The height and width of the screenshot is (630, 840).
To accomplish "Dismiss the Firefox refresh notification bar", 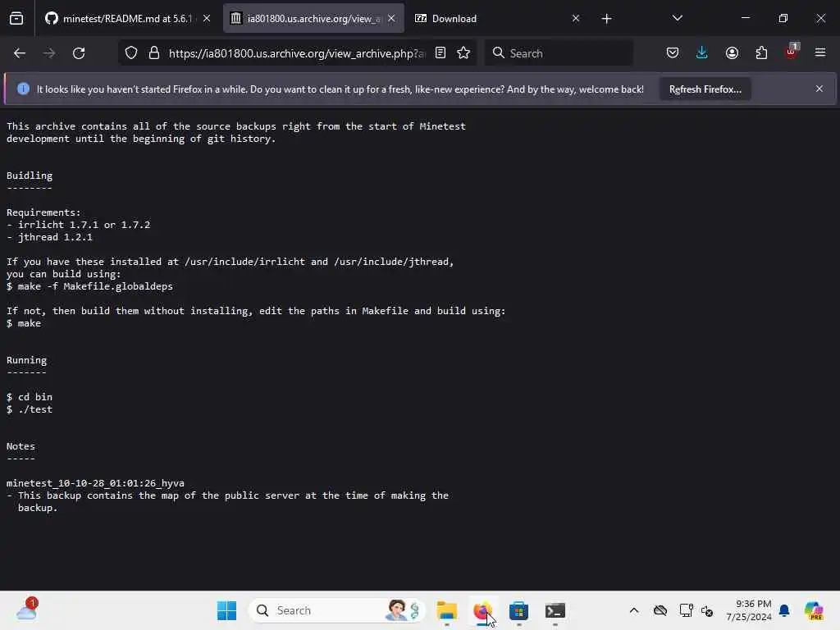I will tap(819, 89).
